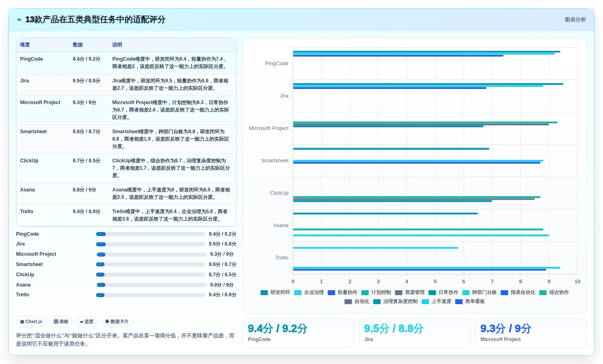Click the ClickUp label on chart axis
This screenshot has height=364, width=603.
point(279,193)
